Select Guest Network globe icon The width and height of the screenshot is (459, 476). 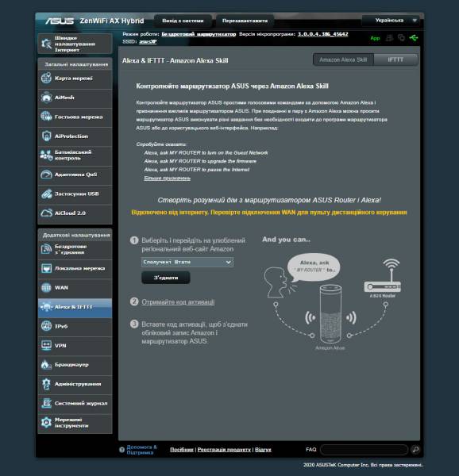pos(46,117)
